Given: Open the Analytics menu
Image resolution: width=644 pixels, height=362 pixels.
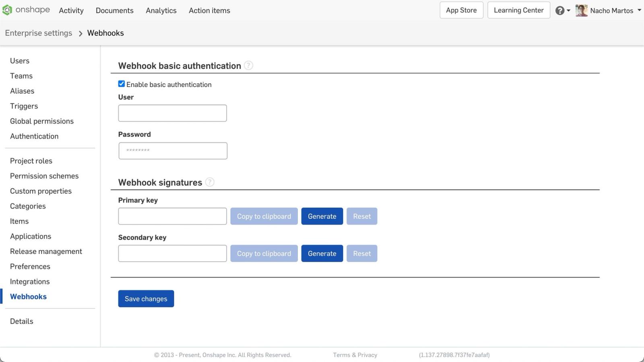Looking at the screenshot, I should [x=161, y=10].
